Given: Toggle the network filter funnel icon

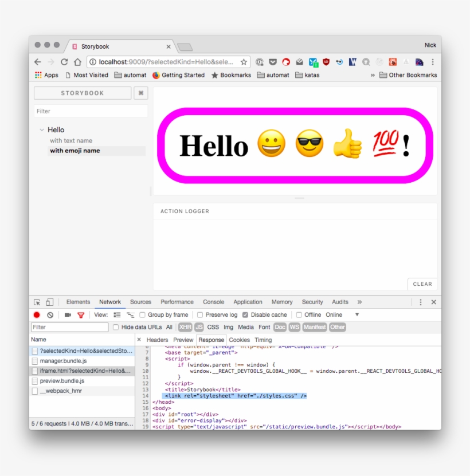Looking at the screenshot, I should pyautogui.click(x=81, y=315).
